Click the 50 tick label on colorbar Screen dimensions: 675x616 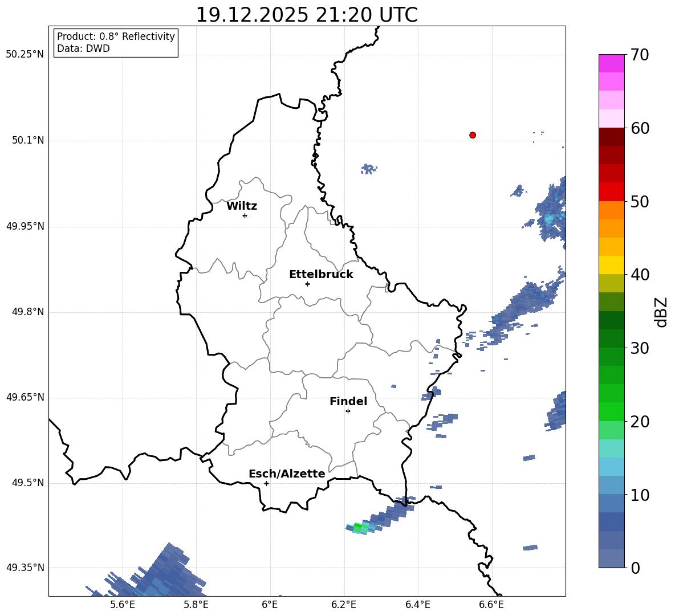(x=640, y=202)
